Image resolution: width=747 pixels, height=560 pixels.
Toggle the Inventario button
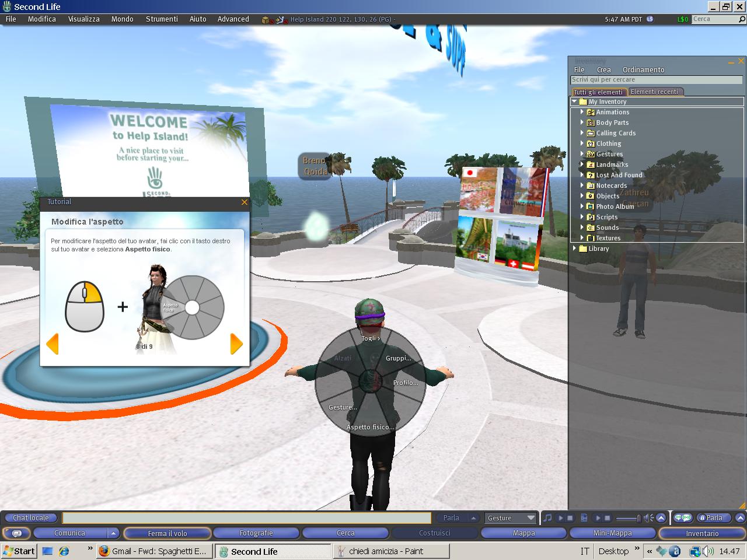tap(702, 533)
